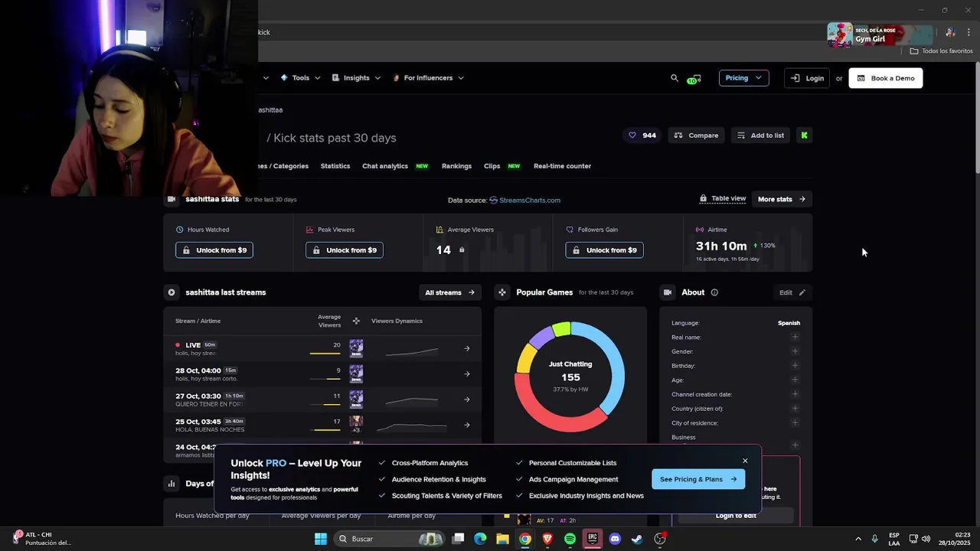Open the arrow for the 25 Oct stream row
This screenshot has height=551, width=980.
(467, 425)
